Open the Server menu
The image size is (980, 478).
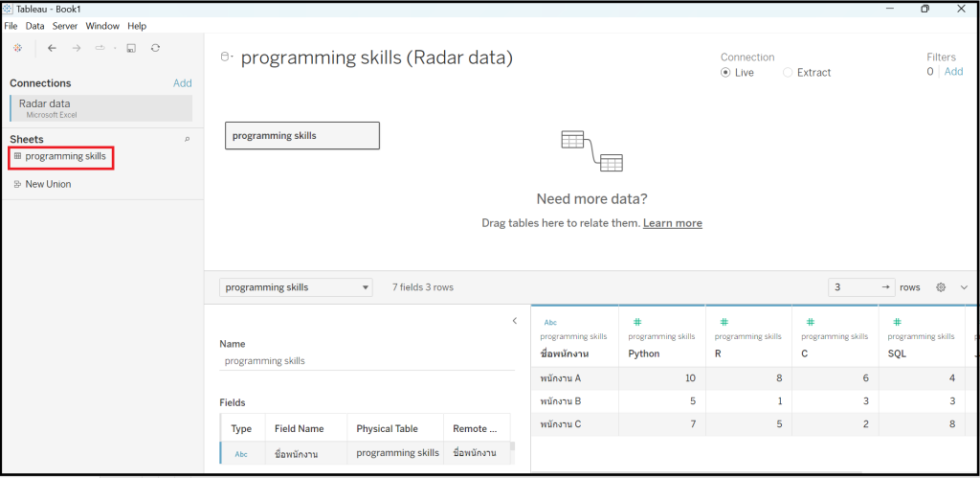(x=65, y=26)
